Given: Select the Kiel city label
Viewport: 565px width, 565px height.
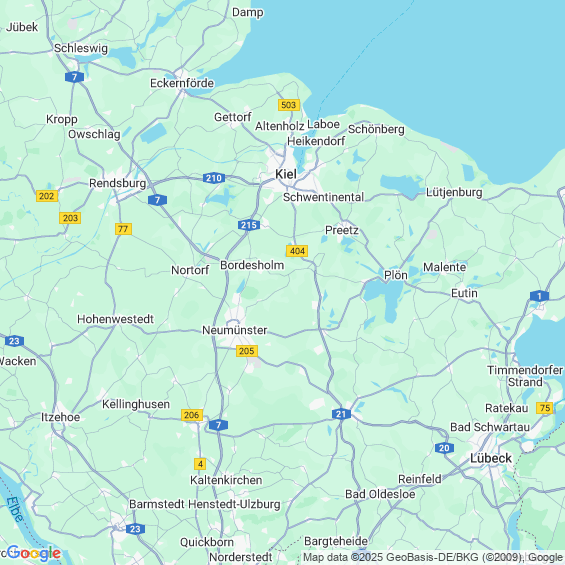Looking at the screenshot, I should [x=286, y=174].
